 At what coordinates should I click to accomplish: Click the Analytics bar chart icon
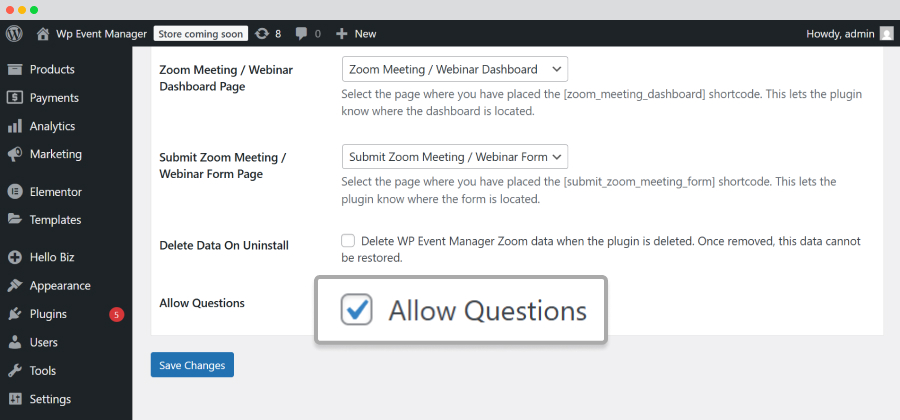(x=15, y=126)
